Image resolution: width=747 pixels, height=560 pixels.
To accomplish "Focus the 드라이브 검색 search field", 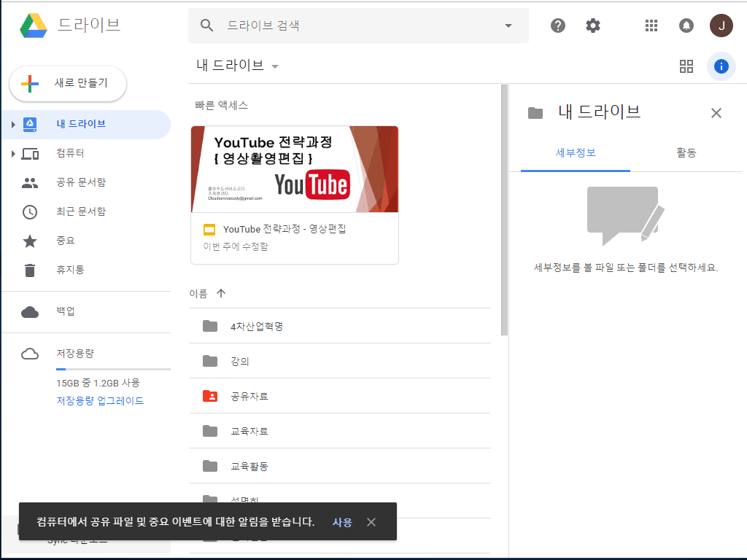I will (357, 26).
